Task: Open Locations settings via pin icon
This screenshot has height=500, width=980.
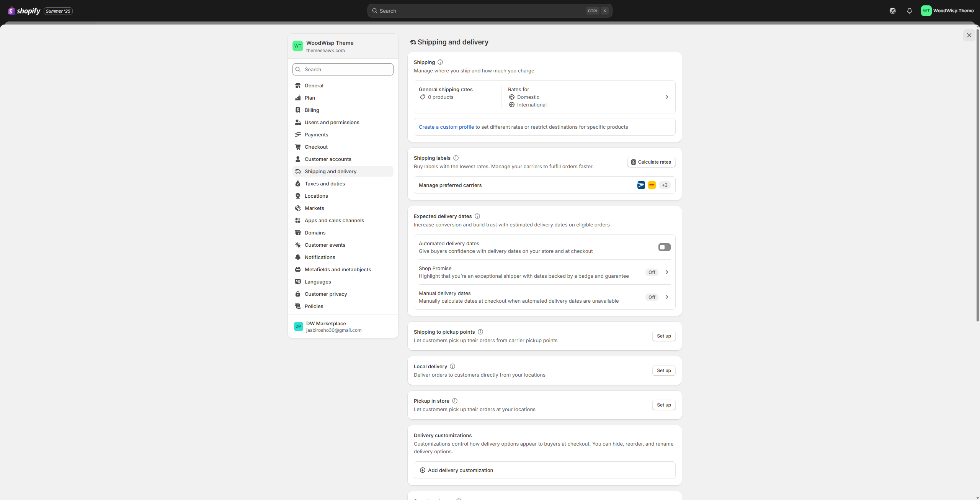Action: 298,196
